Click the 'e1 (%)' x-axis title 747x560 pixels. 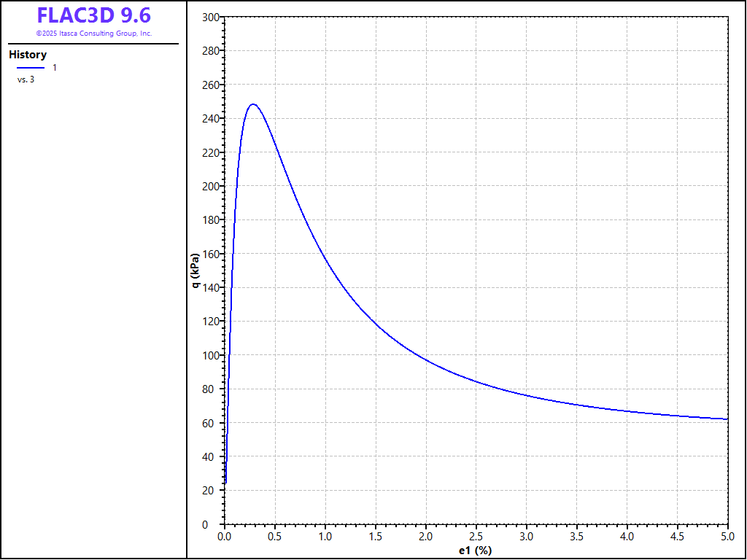tap(476, 551)
